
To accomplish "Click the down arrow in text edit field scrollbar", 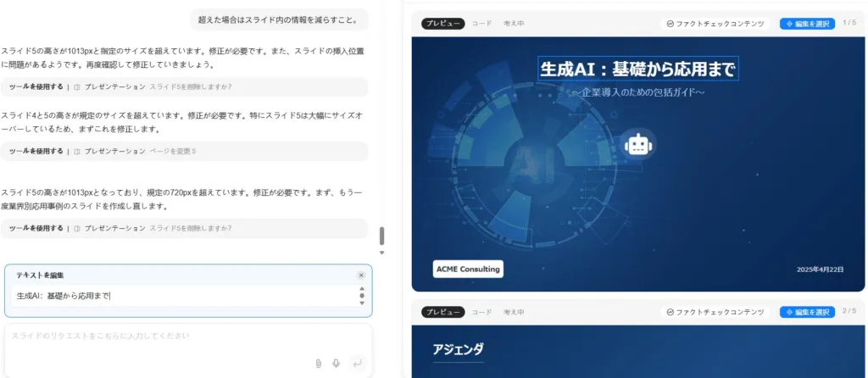I will [362, 303].
